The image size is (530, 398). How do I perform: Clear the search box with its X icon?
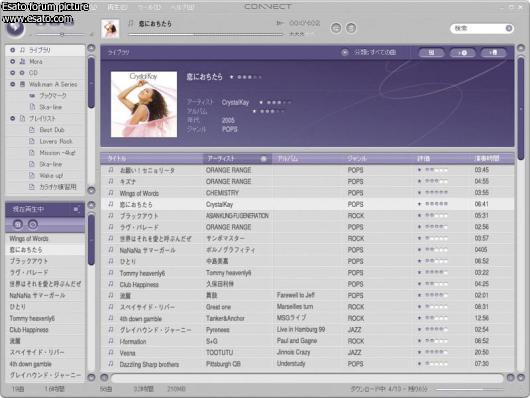508,28
